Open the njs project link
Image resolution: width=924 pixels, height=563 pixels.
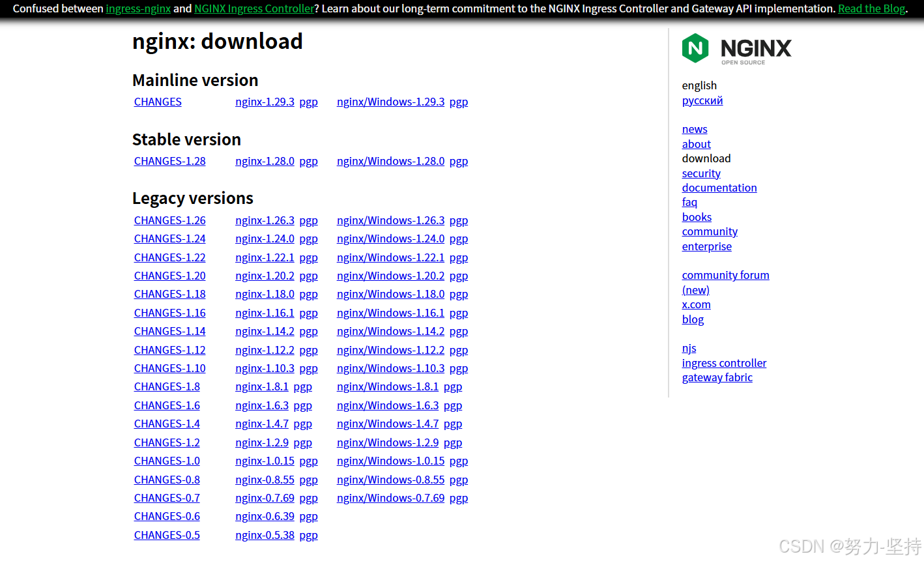pyautogui.click(x=689, y=349)
